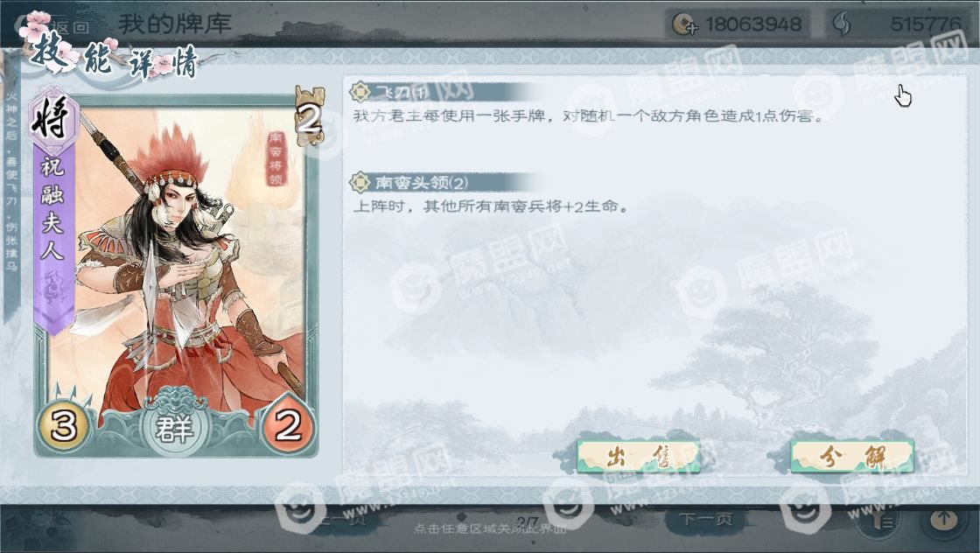Click the 2/7 page indicator
980x553 pixels.
pyautogui.click(x=528, y=521)
